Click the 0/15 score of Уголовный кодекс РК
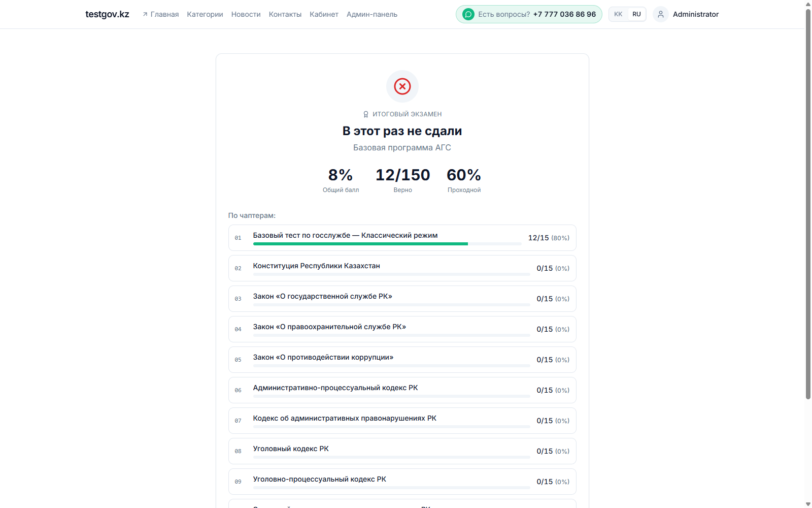812x508 pixels. (x=553, y=451)
